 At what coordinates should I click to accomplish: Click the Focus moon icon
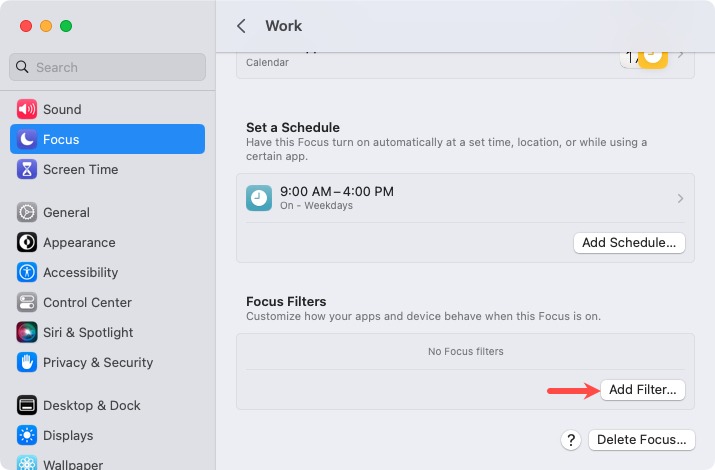click(x=27, y=139)
